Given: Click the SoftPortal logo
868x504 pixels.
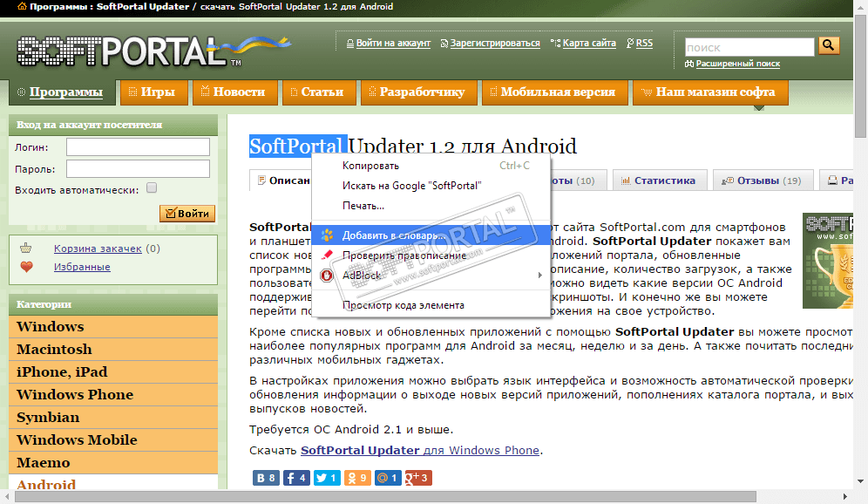Looking at the screenshot, I should [154, 51].
